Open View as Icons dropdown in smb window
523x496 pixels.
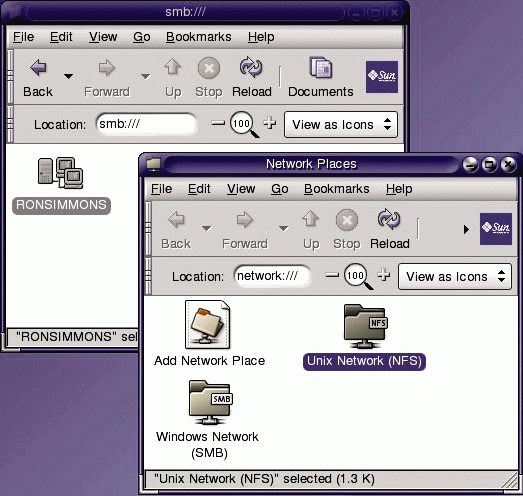(x=341, y=125)
